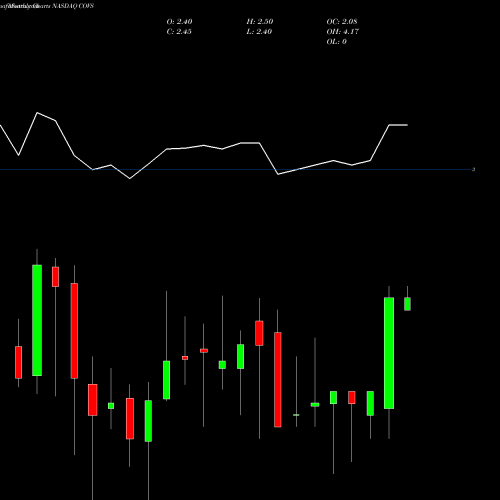500x500 pixels.
Task: Click the tall green candle before the last
Action: (x=389, y=353)
